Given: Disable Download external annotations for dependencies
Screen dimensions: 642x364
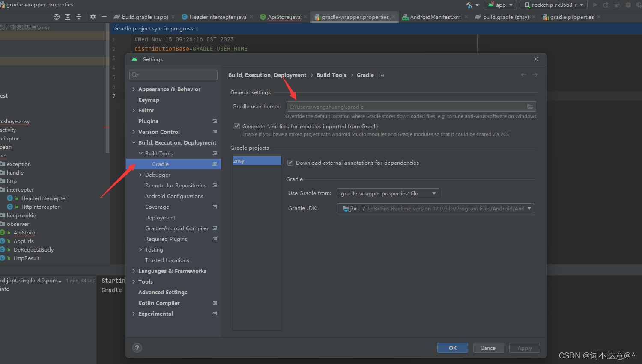Looking at the screenshot, I should 290,163.
